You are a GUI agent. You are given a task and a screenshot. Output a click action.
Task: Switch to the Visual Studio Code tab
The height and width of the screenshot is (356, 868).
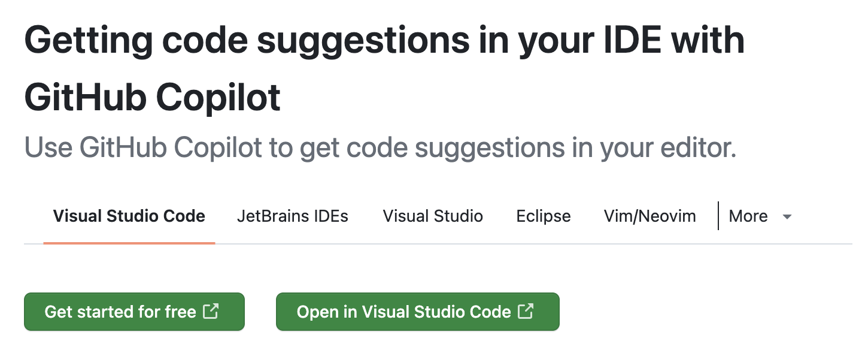point(129,216)
